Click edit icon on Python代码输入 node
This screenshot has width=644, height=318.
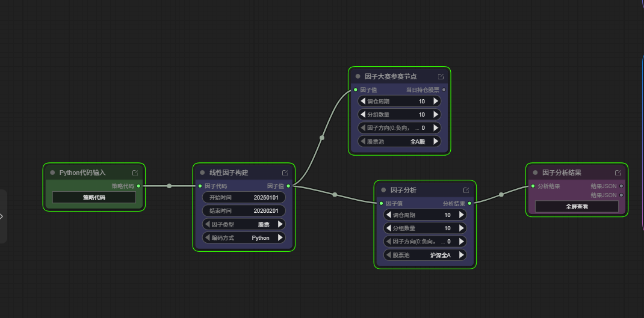[135, 173]
